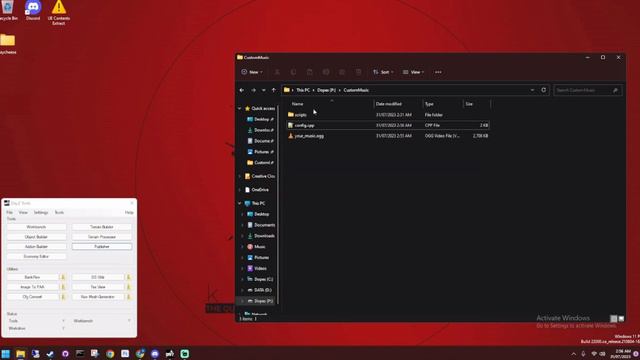The width and height of the screenshot is (640, 360).
Task: Go back with the Explorer back arrow
Action: pyautogui.click(x=242, y=90)
